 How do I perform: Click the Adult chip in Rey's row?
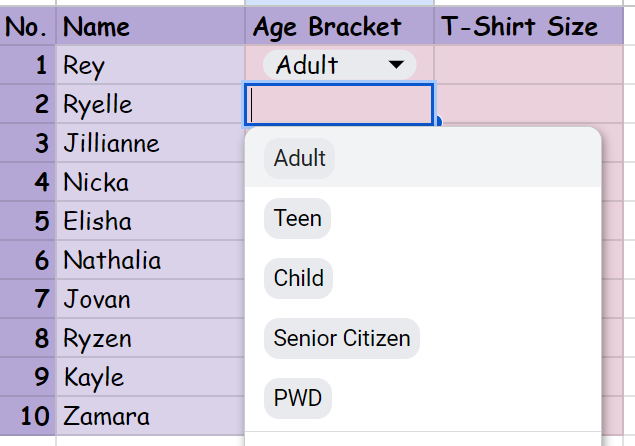tap(308, 65)
